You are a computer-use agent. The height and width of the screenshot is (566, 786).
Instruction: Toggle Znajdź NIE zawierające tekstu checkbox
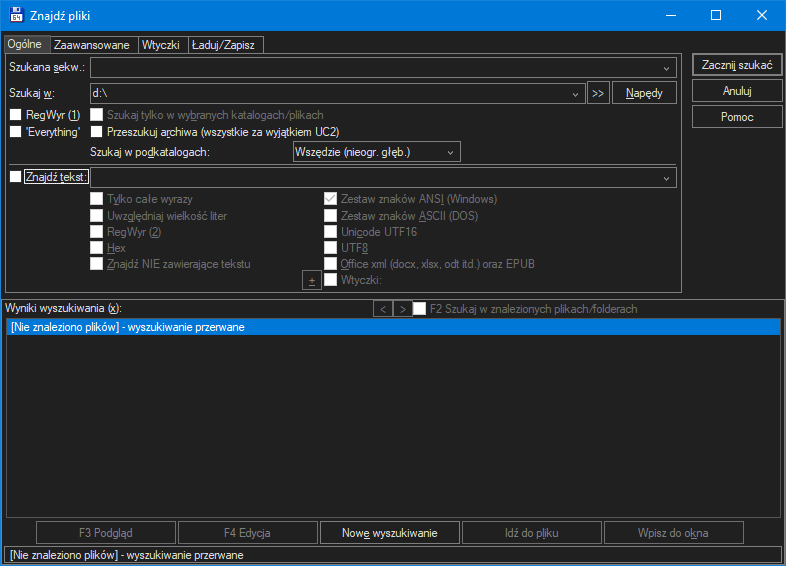(x=96, y=264)
